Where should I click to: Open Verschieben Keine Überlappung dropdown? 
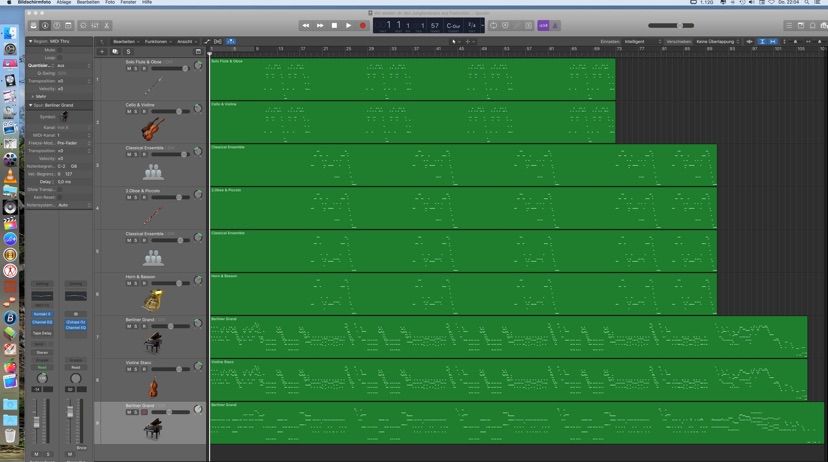pos(718,41)
